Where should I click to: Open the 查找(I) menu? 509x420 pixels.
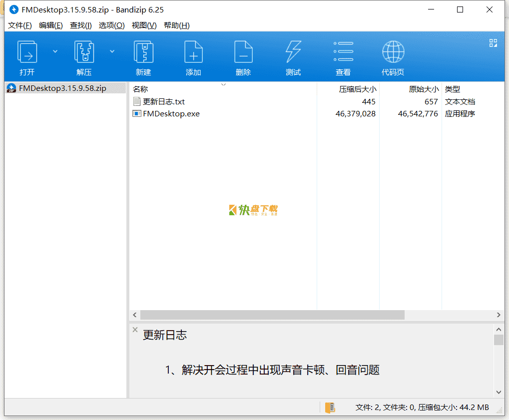81,25
